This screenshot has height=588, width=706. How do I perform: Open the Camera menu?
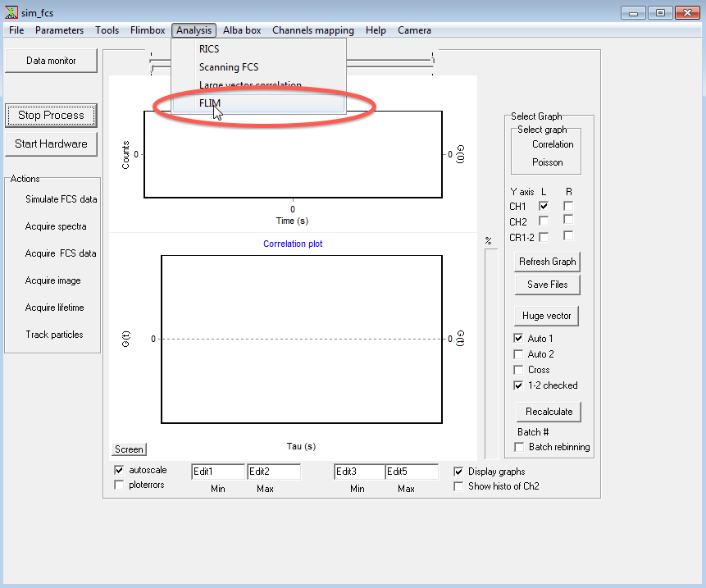click(x=414, y=30)
